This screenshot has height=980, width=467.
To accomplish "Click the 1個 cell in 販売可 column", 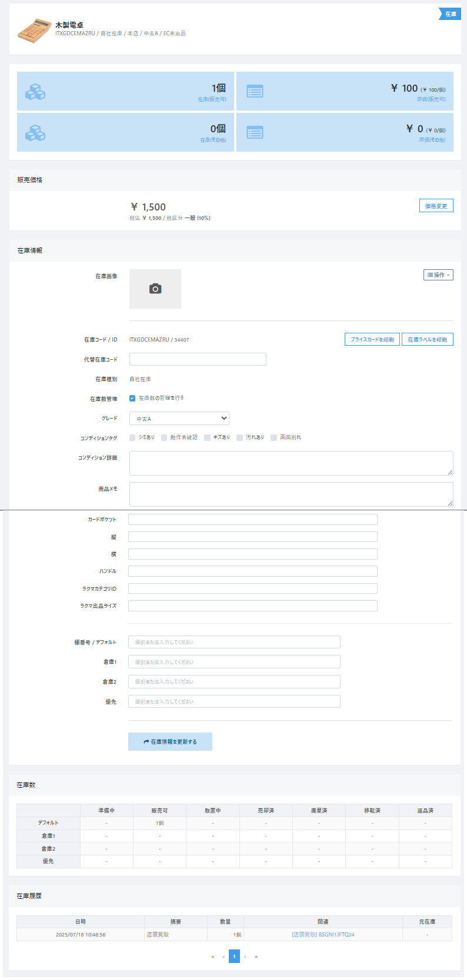I will (159, 823).
